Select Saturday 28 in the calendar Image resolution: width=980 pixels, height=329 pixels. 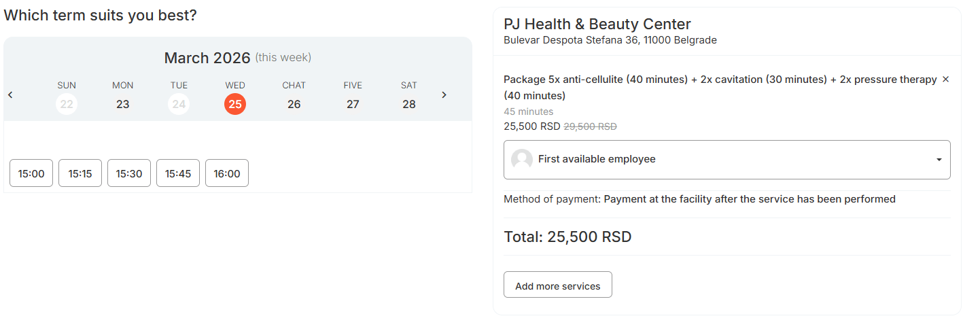(409, 104)
